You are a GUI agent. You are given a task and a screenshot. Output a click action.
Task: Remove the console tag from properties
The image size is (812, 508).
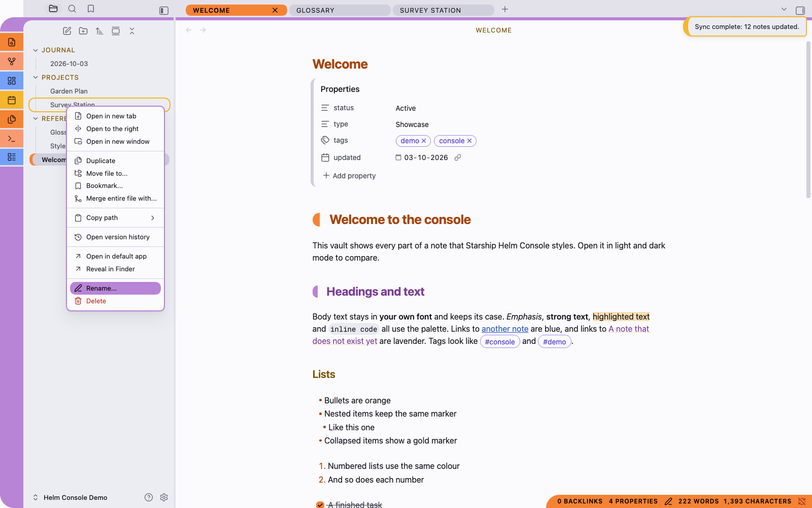469,141
